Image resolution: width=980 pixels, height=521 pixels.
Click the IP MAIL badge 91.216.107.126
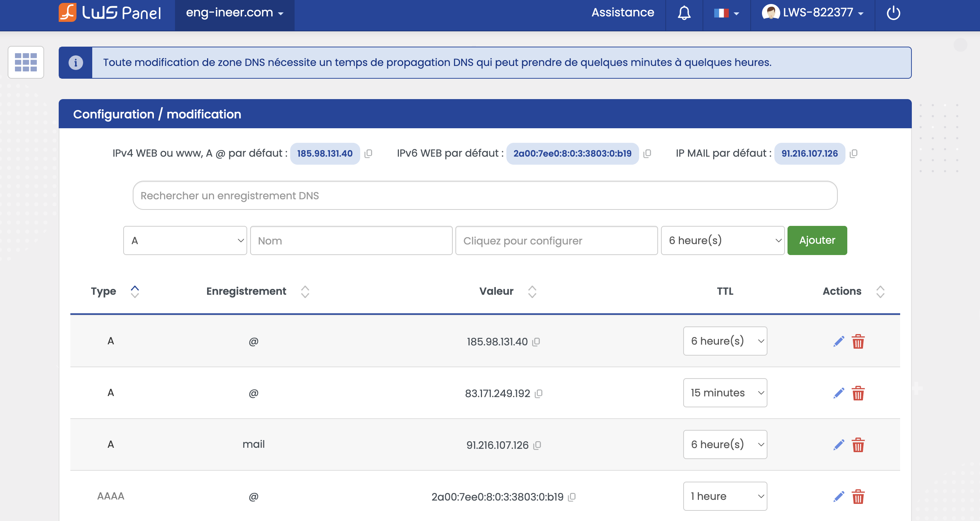810,154
